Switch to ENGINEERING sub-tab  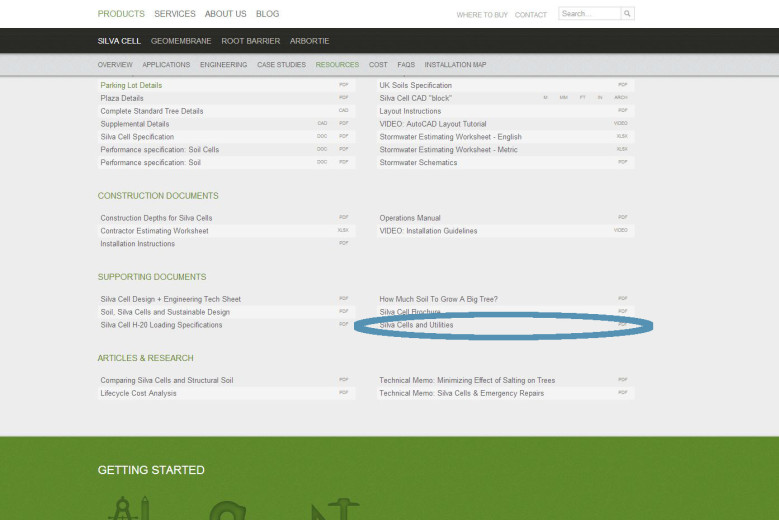click(x=224, y=65)
